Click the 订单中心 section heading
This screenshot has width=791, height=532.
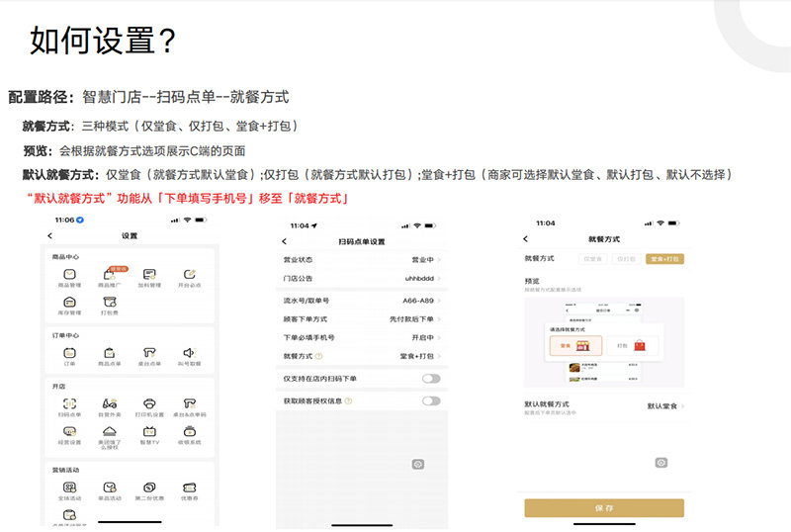click(x=65, y=335)
